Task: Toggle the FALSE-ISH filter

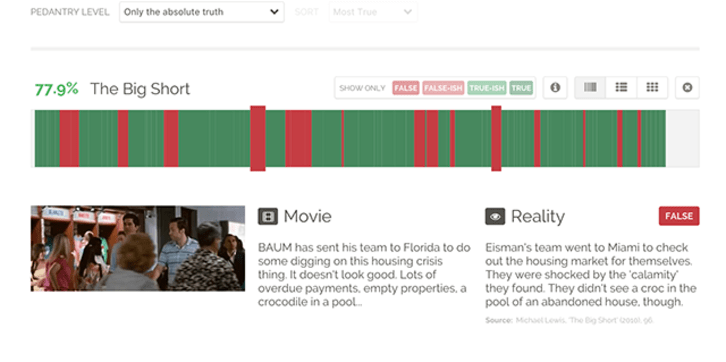Action: pyautogui.click(x=443, y=88)
